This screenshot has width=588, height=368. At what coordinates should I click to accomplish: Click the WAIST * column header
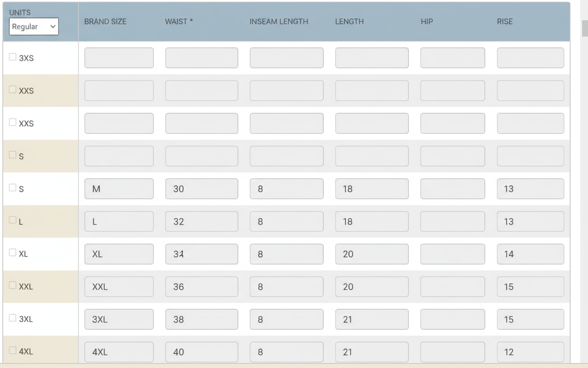pyautogui.click(x=179, y=22)
